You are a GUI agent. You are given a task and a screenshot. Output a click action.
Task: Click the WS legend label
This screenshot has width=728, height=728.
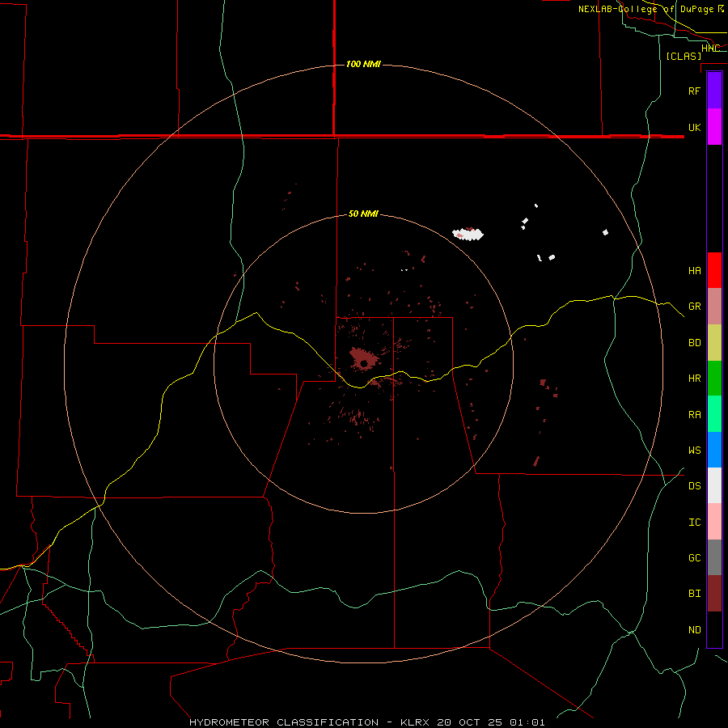[x=694, y=450]
